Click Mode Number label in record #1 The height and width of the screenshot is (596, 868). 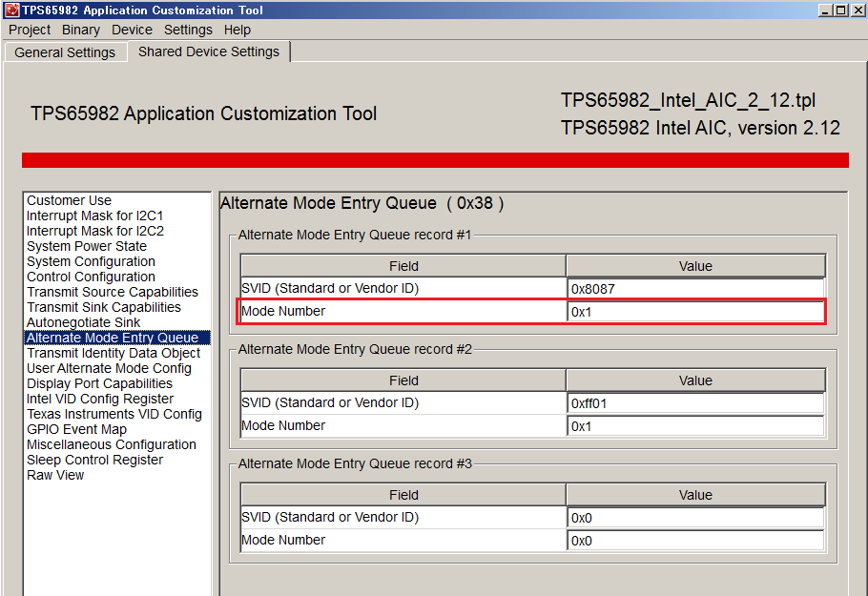tap(403, 312)
